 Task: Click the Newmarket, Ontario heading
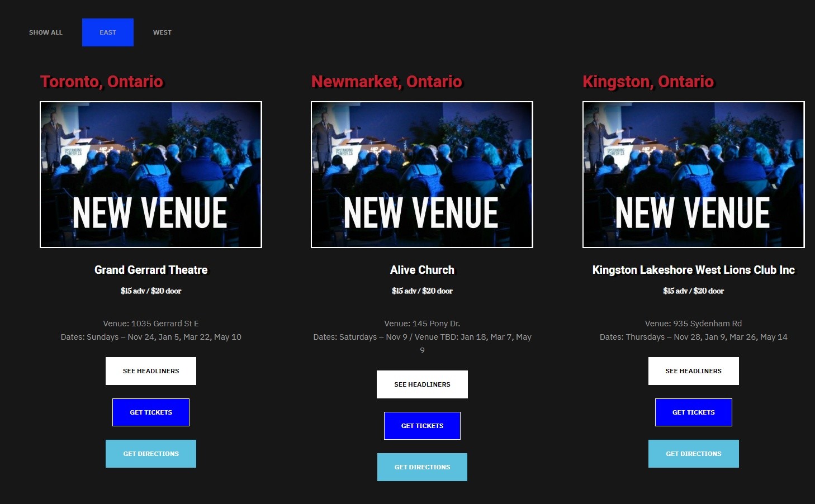pyautogui.click(x=387, y=82)
